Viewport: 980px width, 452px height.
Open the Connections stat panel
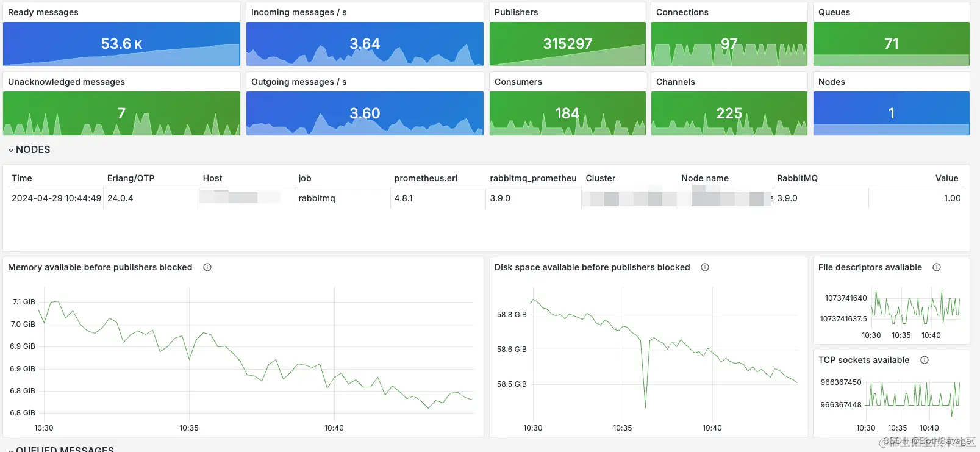click(729, 34)
